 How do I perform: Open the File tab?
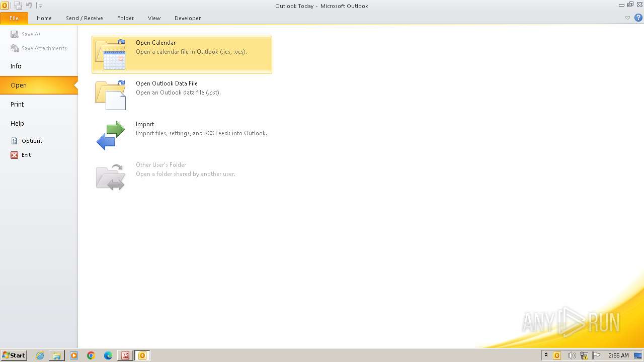(x=14, y=18)
